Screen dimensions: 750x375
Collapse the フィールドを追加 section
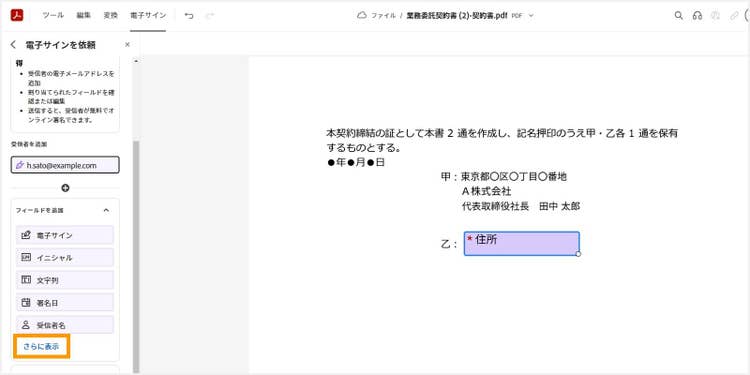[x=106, y=210]
